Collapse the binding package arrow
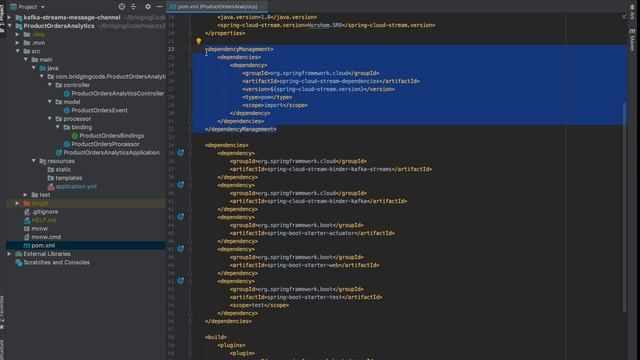Viewport: 640px width, 360px height. click(58, 127)
